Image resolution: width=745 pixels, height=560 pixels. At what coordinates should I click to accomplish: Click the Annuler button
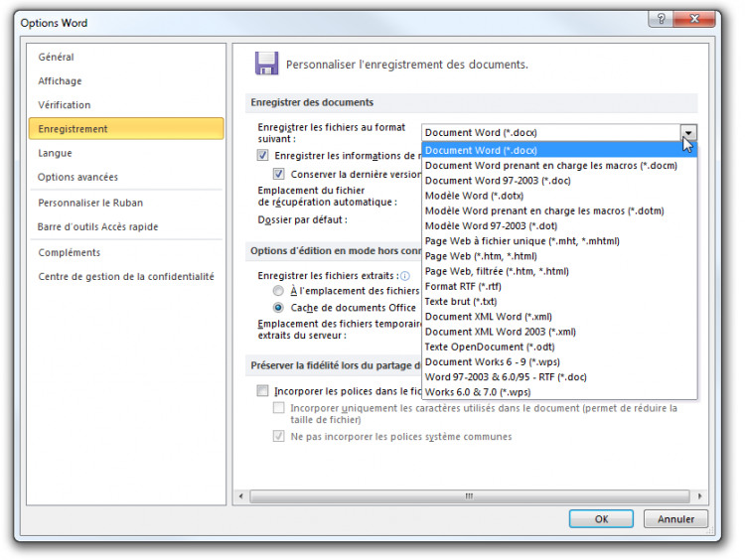675,519
